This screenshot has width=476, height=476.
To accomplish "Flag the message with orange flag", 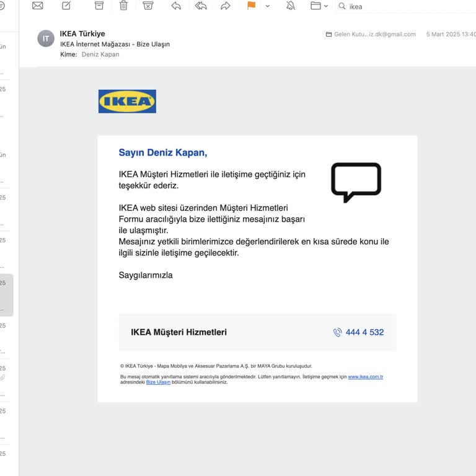I will [251, 6].
